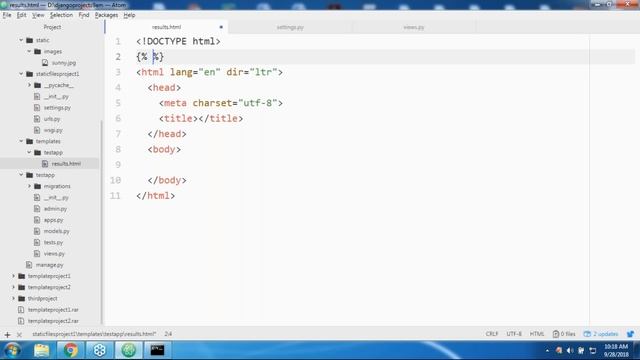
Task: Select results.html in the project tree
Action: pyautogui.click(x=66, y=164)
